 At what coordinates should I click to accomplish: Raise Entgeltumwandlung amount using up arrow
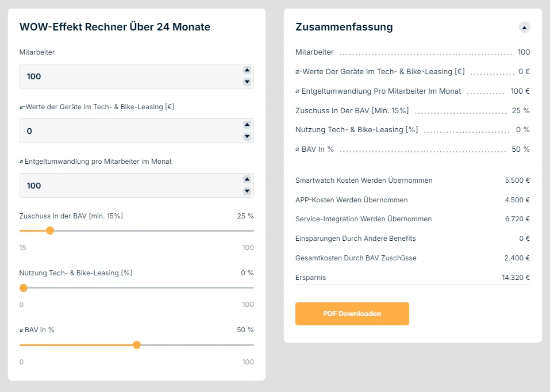(247, 179)
